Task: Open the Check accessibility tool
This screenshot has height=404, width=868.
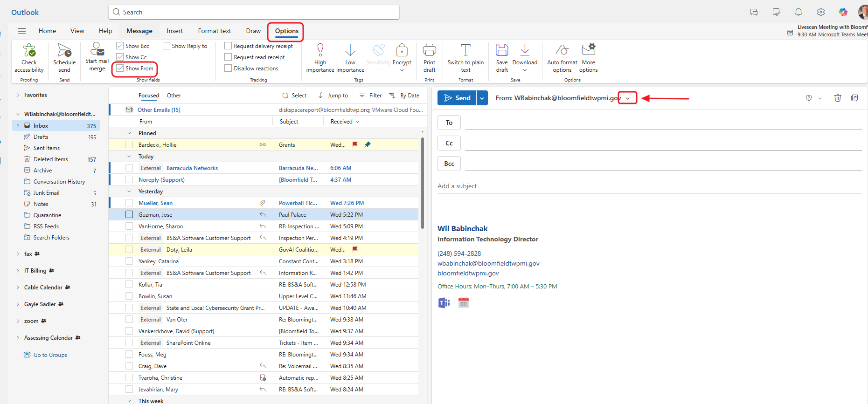Action: [x=29, y=58]
